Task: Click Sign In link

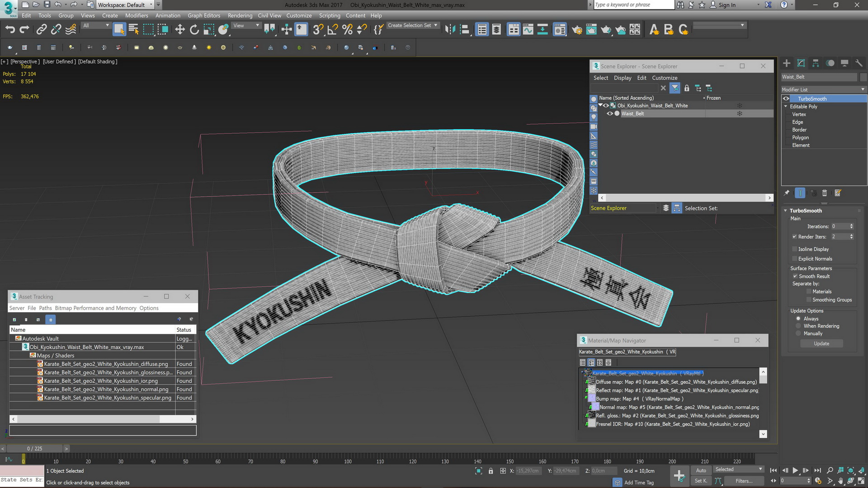Action: pyautogui.click(x=727, y=5)
